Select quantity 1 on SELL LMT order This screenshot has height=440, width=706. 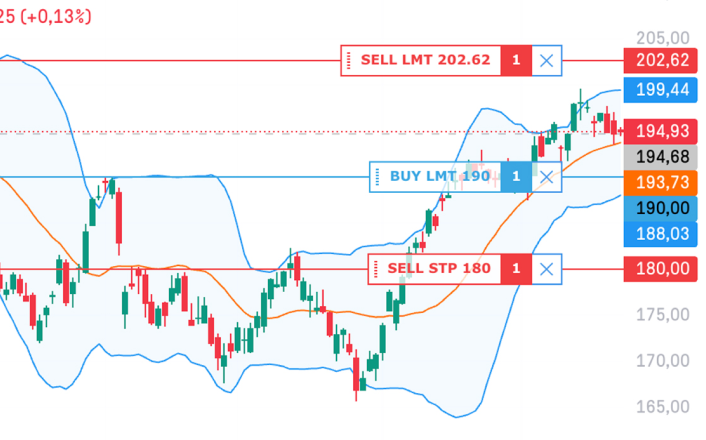click(x=516, y=60)
